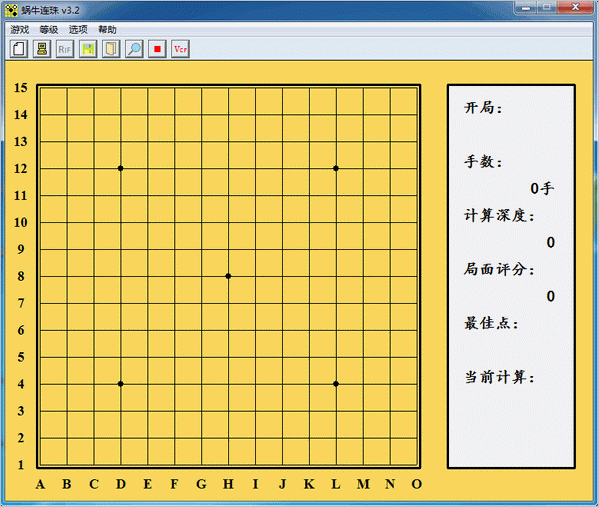Open the 帮助 menu

click(x=107, y=29)
